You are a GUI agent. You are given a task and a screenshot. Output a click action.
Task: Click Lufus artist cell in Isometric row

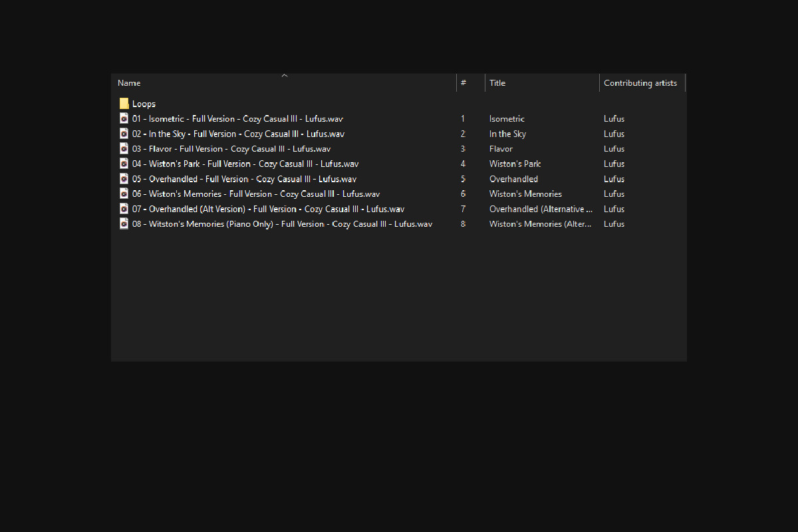614,119
